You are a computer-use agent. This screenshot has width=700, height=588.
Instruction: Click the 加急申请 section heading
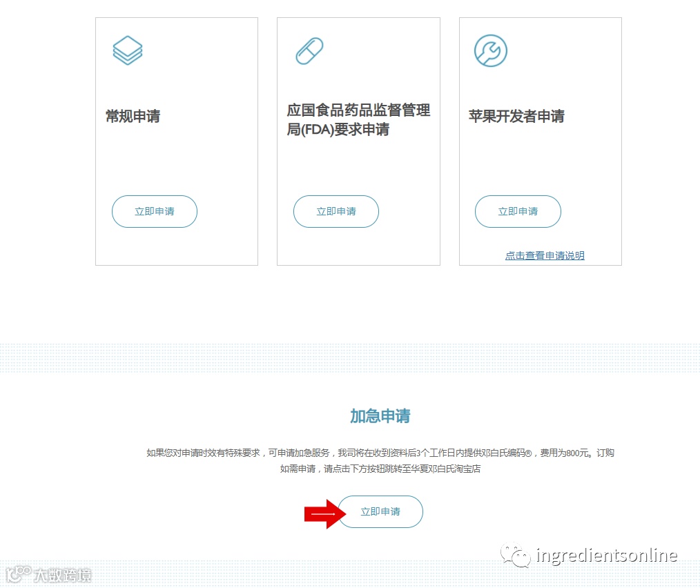click(380, 415)
